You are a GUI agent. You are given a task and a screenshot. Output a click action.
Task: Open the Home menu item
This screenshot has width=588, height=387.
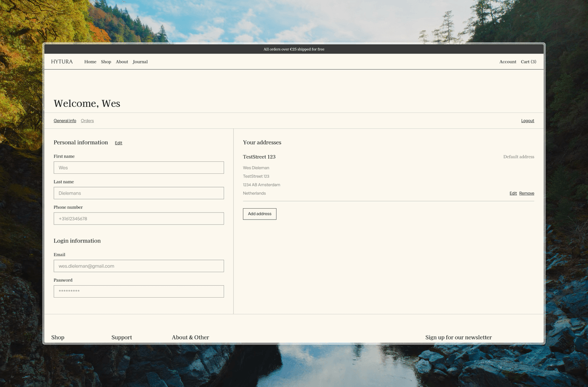point(90,62)
